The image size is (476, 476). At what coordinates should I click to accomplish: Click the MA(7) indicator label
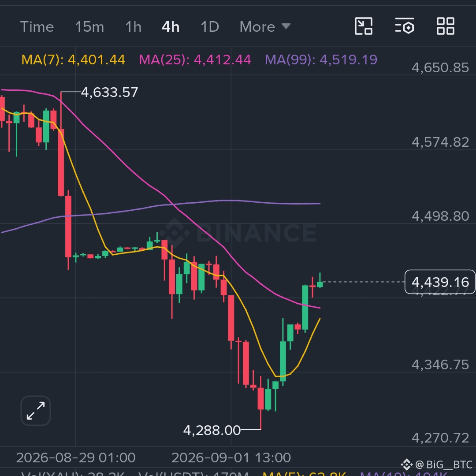(73, 59)
